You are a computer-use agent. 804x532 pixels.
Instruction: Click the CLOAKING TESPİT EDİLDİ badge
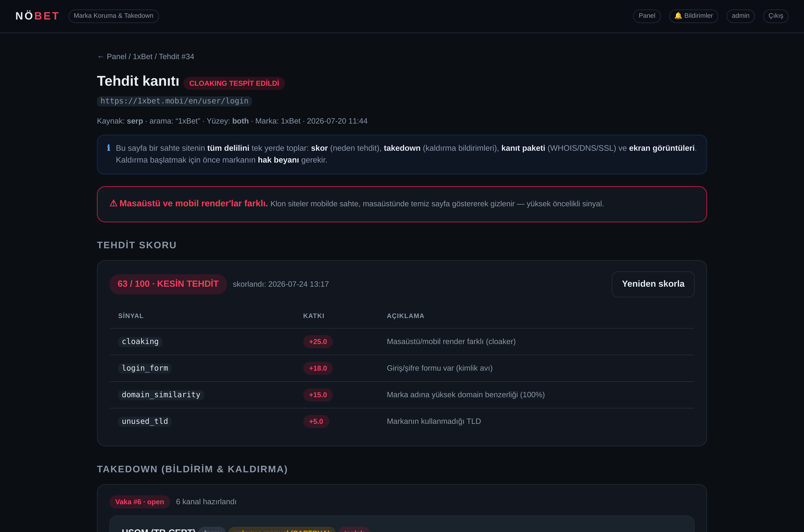tap(234, 83)
